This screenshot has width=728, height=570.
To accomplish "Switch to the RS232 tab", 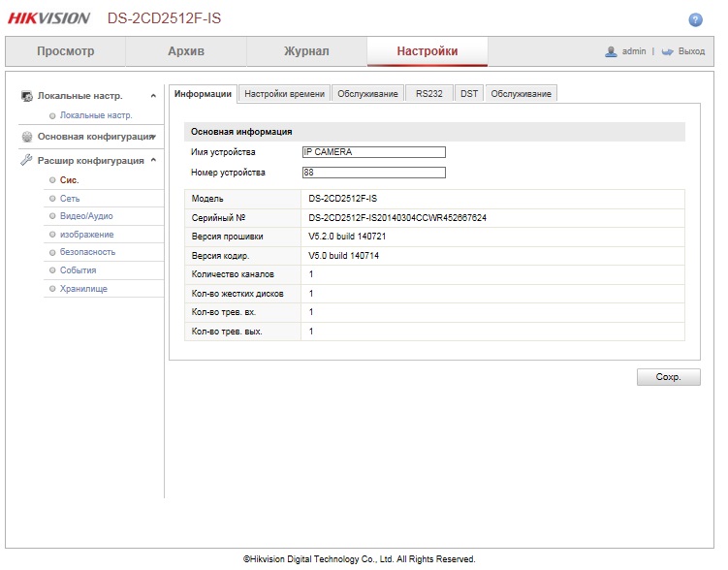I will click(429, 94).
